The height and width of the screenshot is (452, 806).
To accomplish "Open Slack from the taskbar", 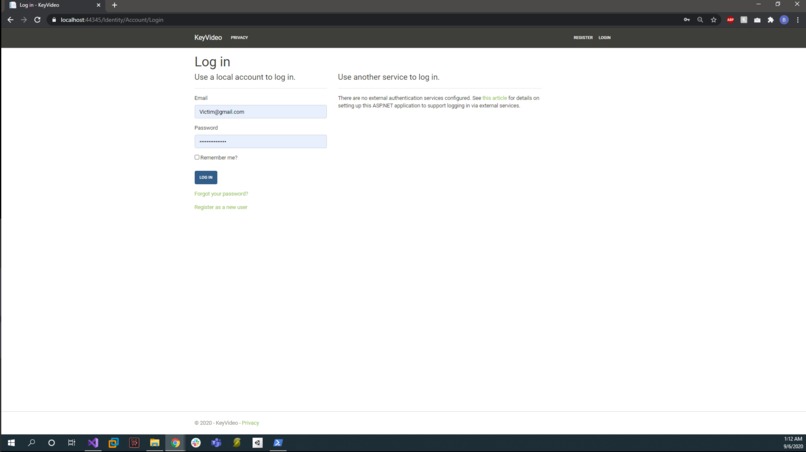I will 196,443.
